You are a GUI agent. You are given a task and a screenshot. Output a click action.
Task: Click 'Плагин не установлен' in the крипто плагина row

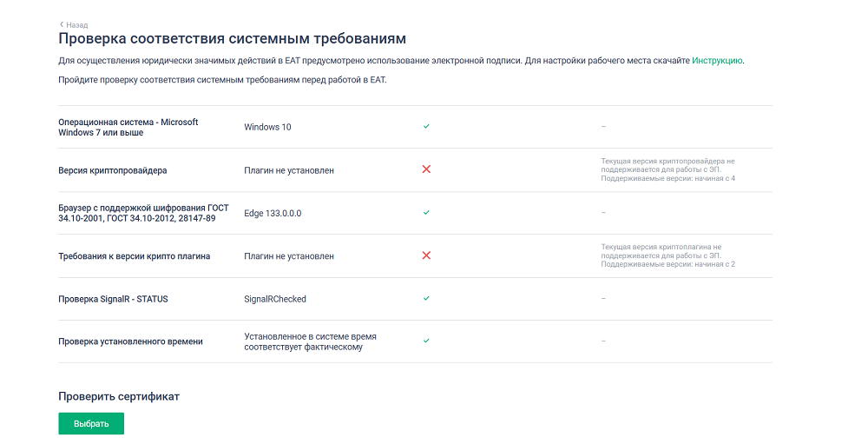(289, 256)
